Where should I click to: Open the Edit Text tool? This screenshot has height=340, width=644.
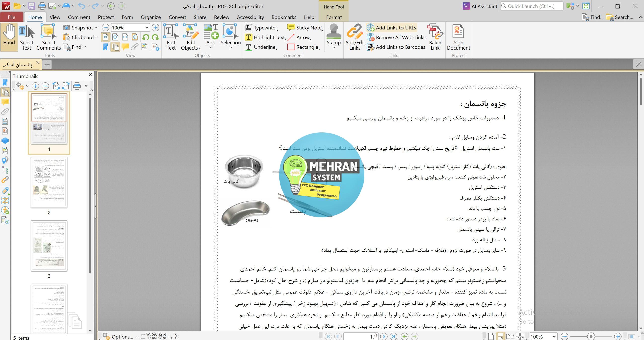click(x=171, y=37)
